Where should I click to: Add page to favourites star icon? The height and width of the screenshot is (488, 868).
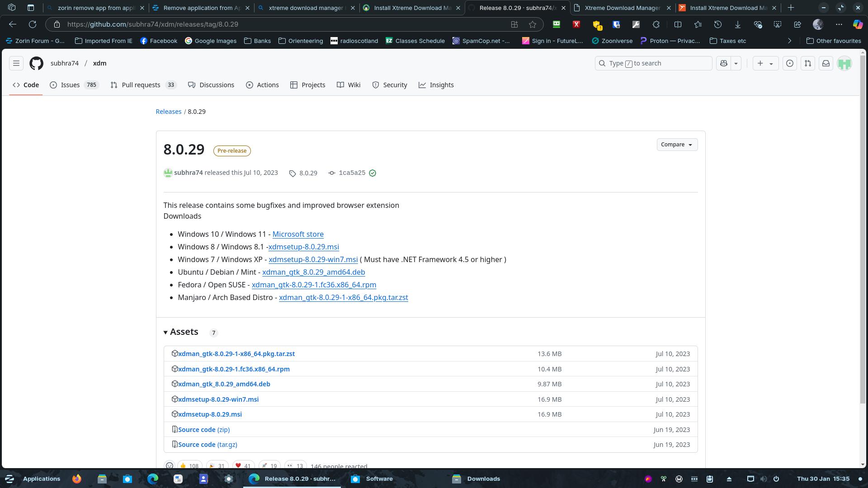click(x=533, y=24)
